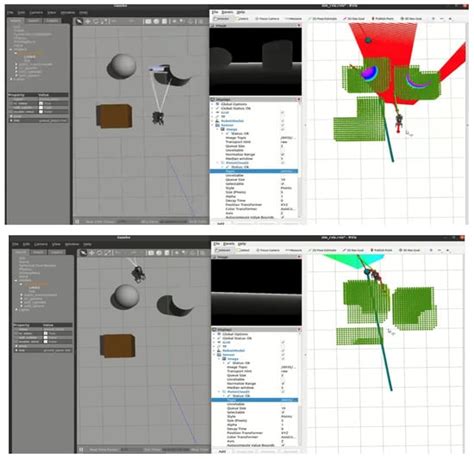Insert a cylinder shape from lower Gazebo toolbar

(167, 253)
